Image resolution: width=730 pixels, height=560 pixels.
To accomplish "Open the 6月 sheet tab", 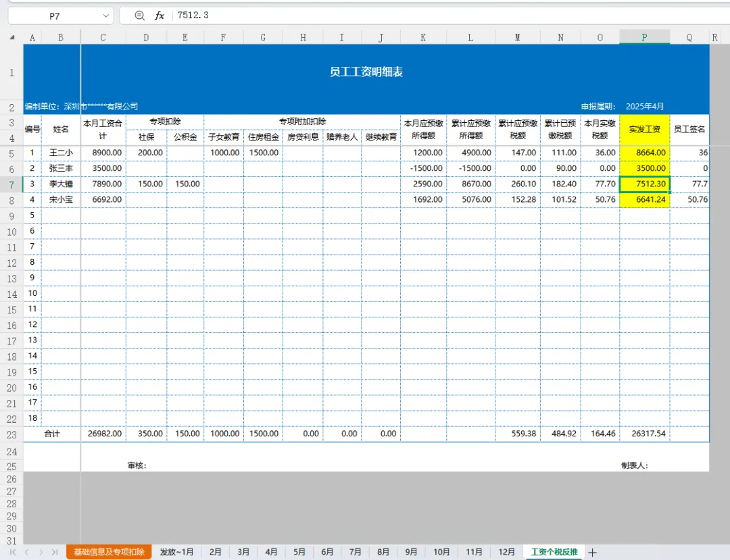I will coord(327,552).
